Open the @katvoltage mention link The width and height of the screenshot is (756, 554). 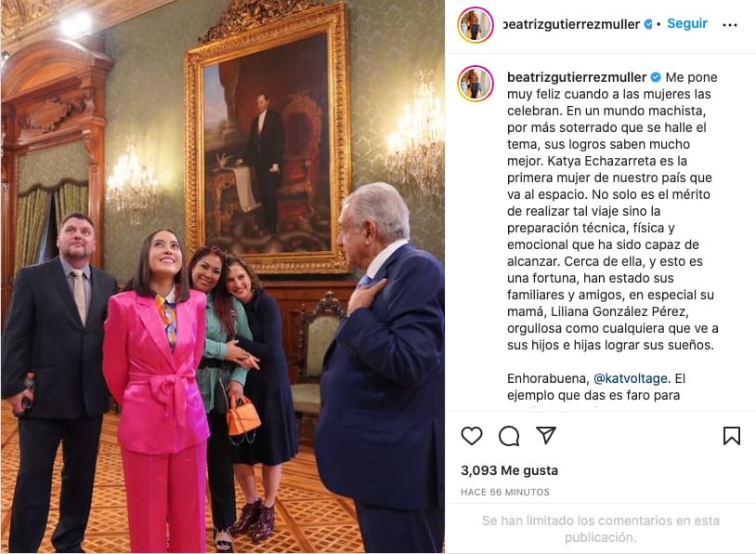pos(631,378)
